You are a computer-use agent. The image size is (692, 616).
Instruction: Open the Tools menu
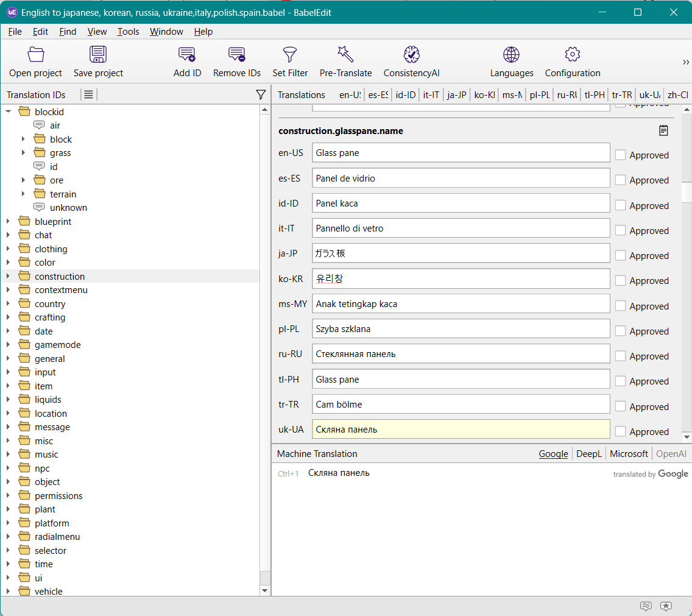pyautogui.click(x=128, y=32)
